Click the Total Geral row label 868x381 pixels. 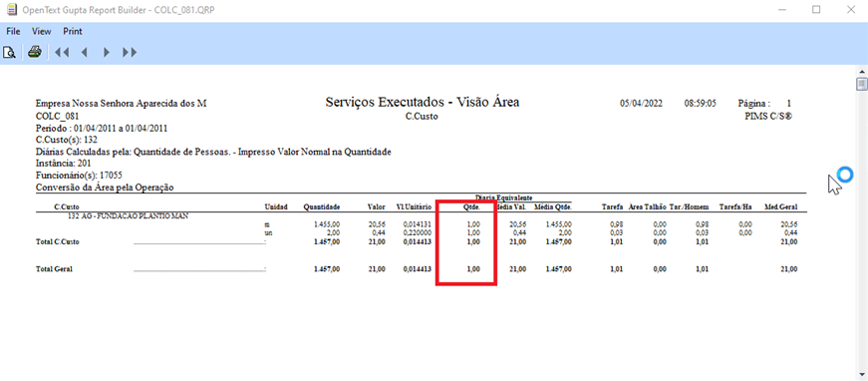point(55,269)
